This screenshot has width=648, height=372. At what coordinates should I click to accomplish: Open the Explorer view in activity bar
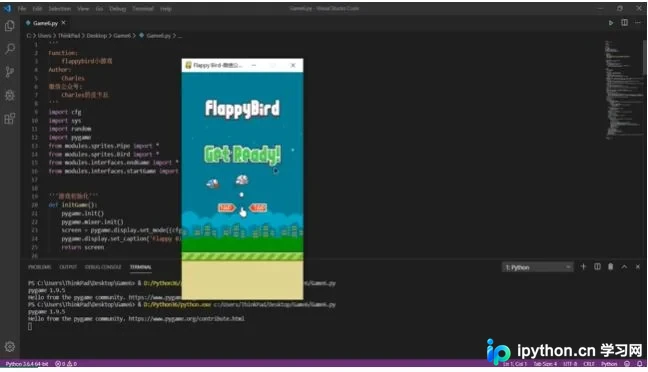(10, 26)
